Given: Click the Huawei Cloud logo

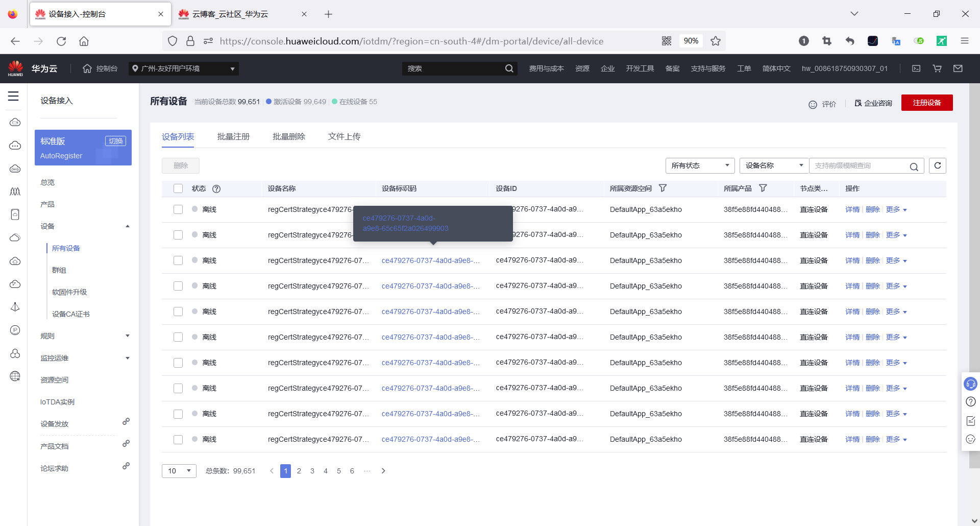Looking at the screenshot, I should pos(16,68).
